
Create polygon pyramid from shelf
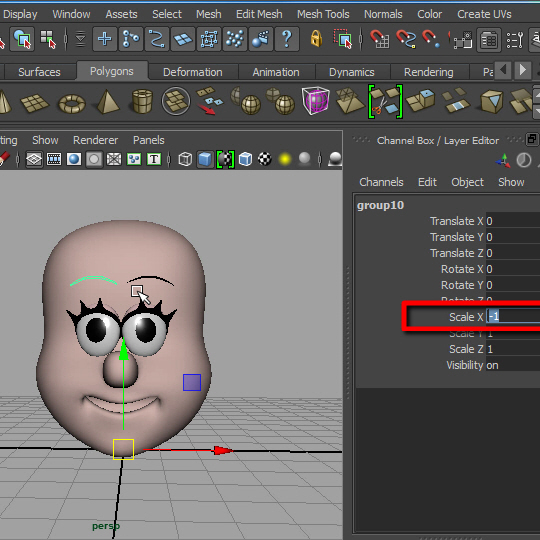108,102
